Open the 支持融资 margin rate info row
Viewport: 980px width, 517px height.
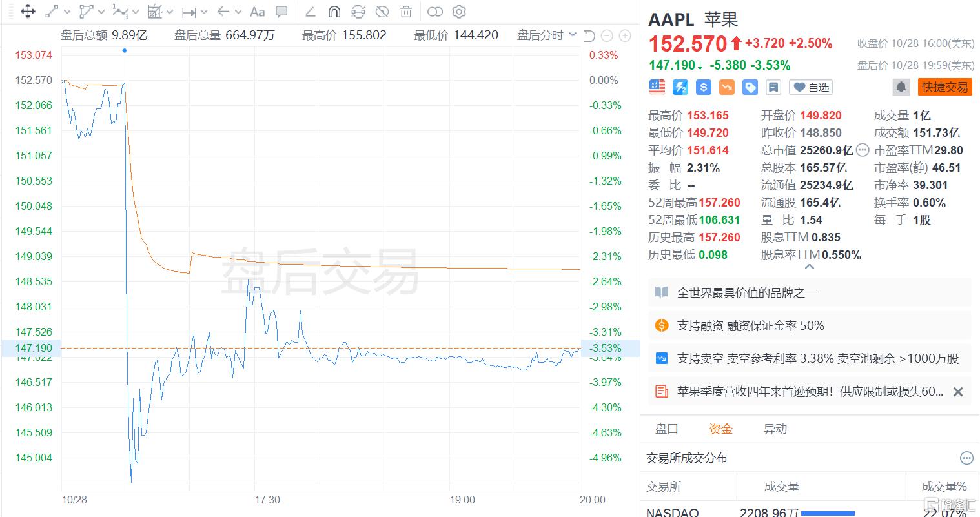click(x=810, y=325)
